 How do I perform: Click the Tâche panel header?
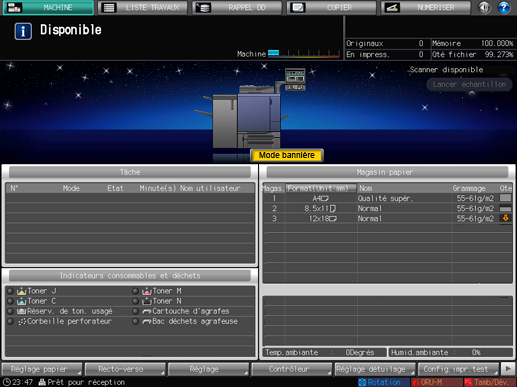(130, 172)
